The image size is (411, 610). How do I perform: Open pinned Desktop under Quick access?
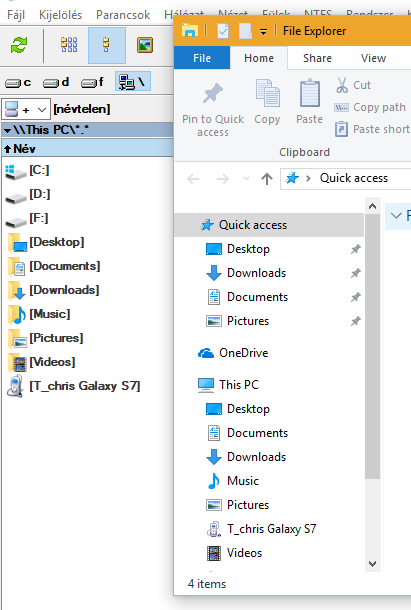(x=248, y=249)
